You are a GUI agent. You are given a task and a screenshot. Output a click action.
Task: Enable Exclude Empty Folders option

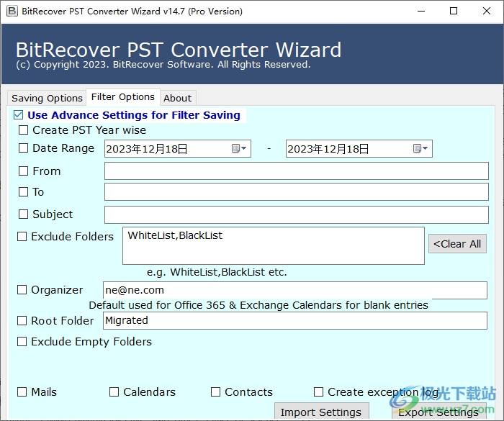22,342
